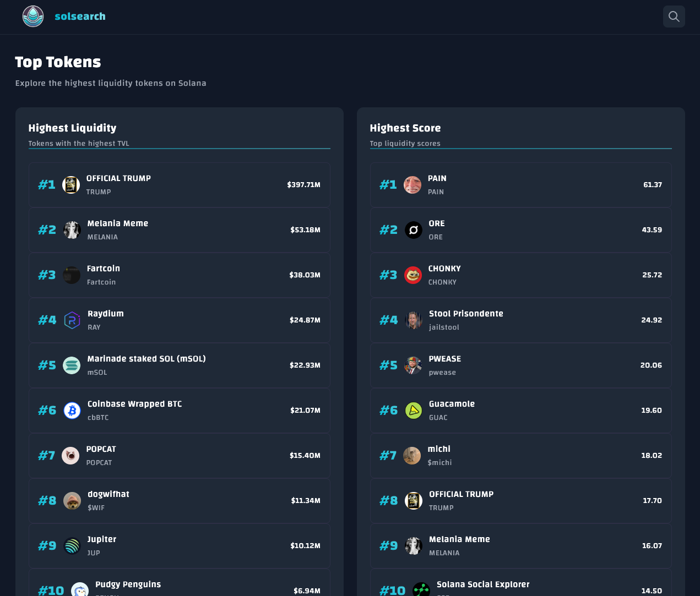
Task: Click OFFICIAL TRUMP token icon in Highest Liquidity
Action: pyautogui.click(x=71, y=185)
